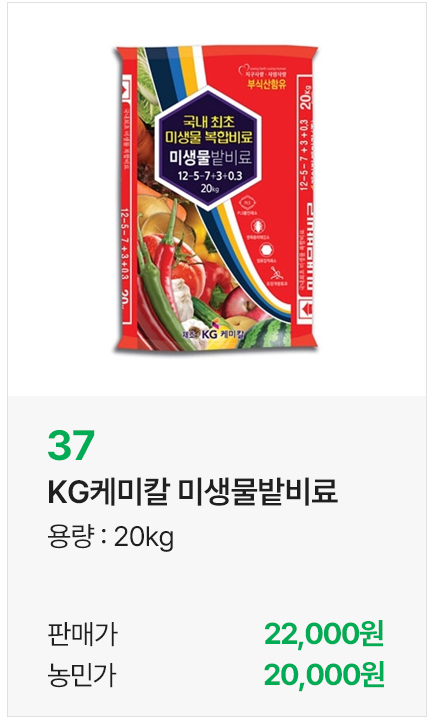Image resolution: width=430 pixels, height=720 pixels.
Task: Click the diamond PLS icon on the bag
Action: click(249, 203)
